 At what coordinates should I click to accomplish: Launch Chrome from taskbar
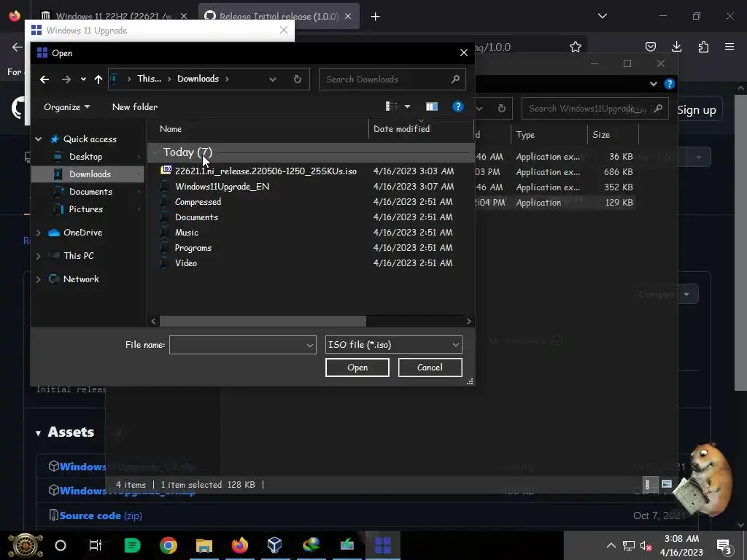[169, 545]
